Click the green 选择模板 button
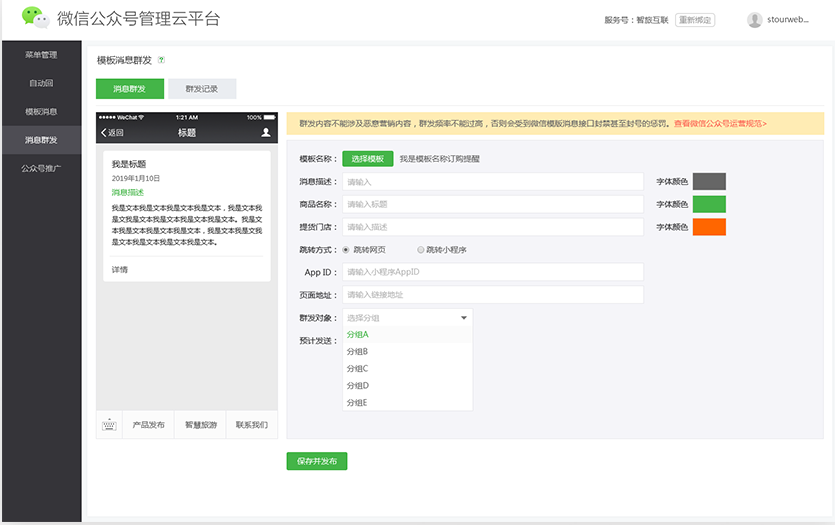This screenshot has width=835, height=525. (x=368, y=158)
